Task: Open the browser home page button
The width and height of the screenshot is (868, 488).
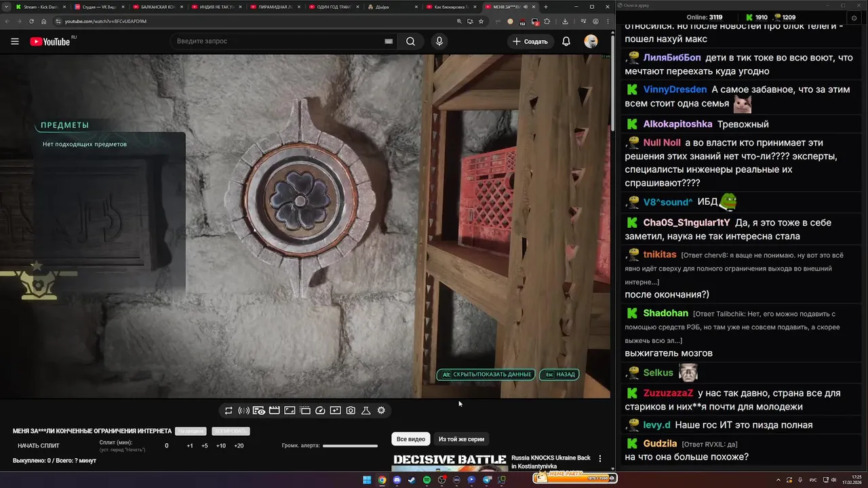Action: (x=44, y=21)
